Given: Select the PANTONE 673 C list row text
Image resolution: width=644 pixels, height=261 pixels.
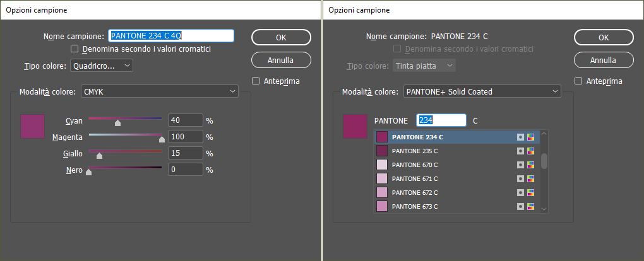Looking at the screenshot, I should (x=415, y=206).
